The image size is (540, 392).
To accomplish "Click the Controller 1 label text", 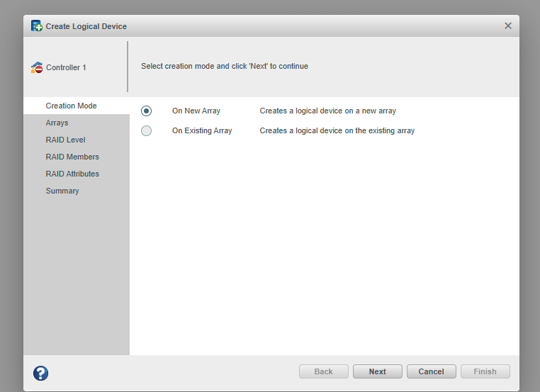I will 66,67.
